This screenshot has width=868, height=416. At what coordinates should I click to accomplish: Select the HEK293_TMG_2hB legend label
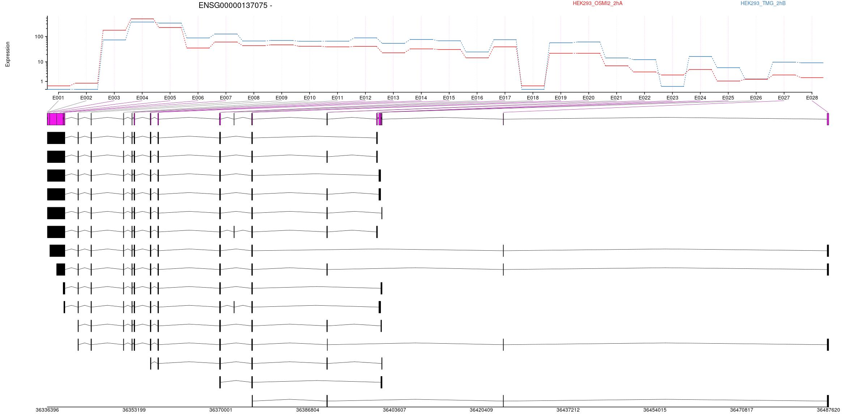pyautogui.click(x=763, y=3)
